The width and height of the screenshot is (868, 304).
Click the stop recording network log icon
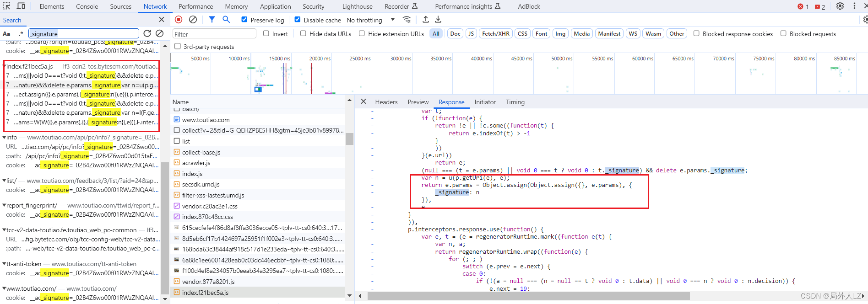[179, 20]
